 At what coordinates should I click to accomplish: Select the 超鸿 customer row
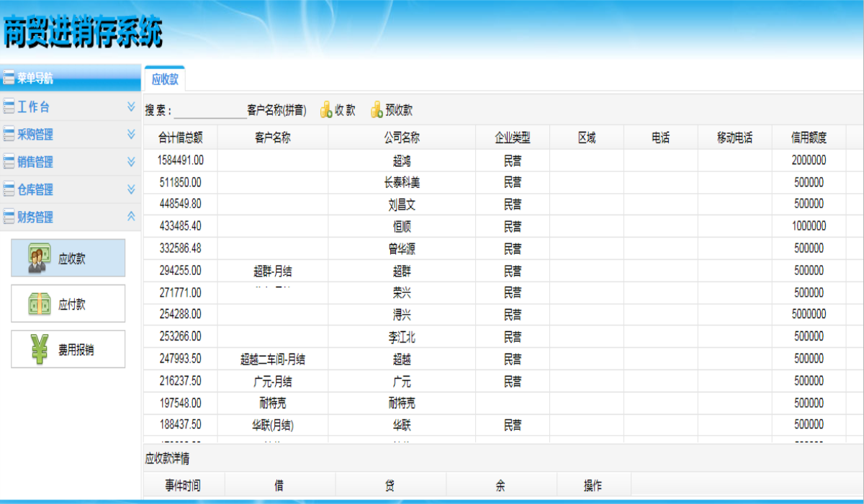click(x=401, y=161)
